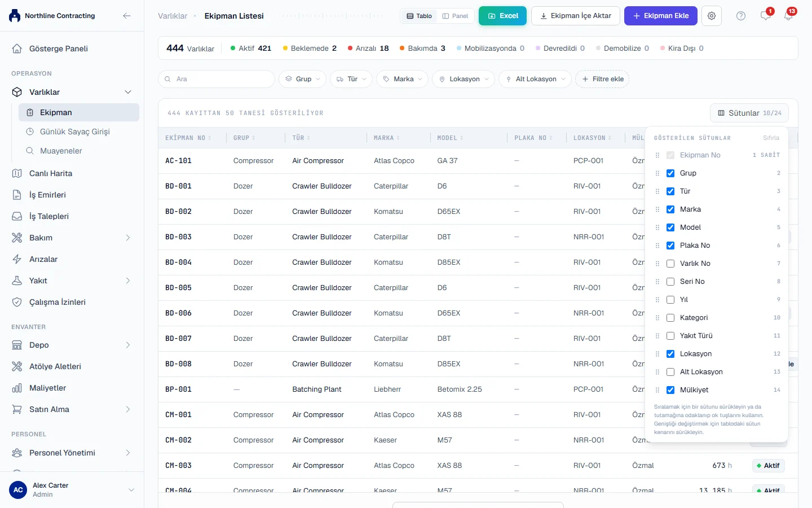Expand the Bakım sidebar section

[x=72, y=238]
